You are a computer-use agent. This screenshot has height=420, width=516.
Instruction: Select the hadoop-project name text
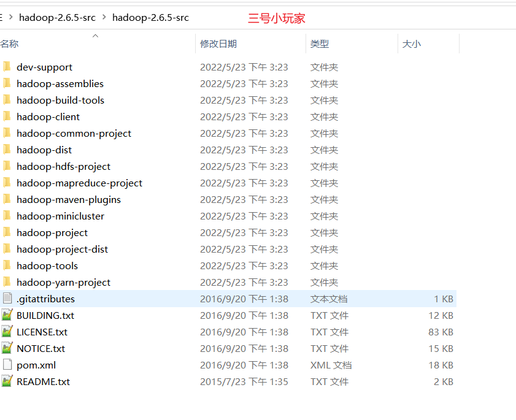click(x=52, y=232)
